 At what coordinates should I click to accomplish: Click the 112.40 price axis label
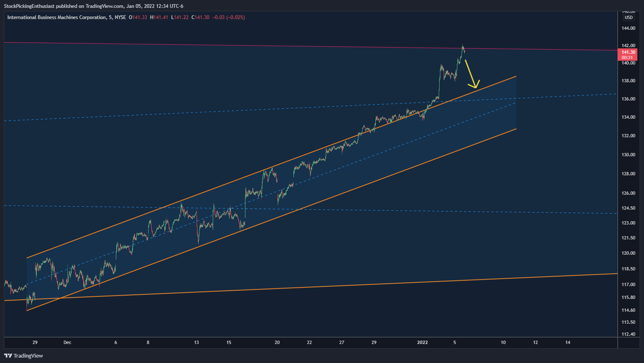point(628,334)
